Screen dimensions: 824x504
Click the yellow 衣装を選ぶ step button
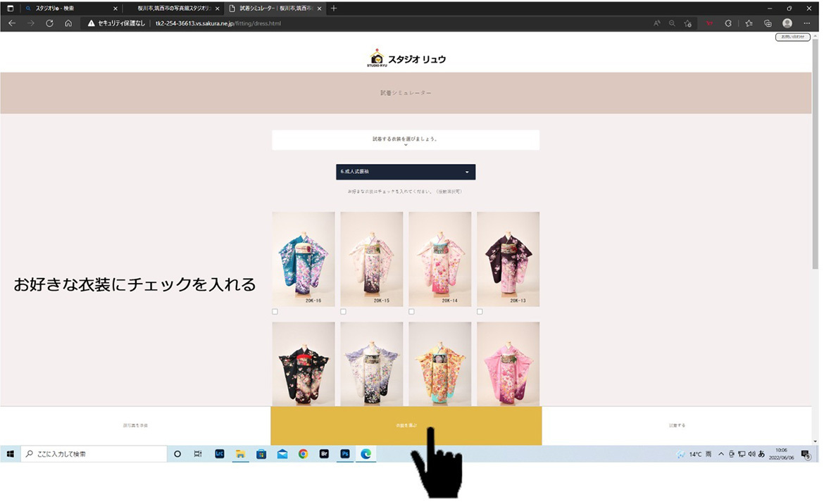[x=406, y=426]
